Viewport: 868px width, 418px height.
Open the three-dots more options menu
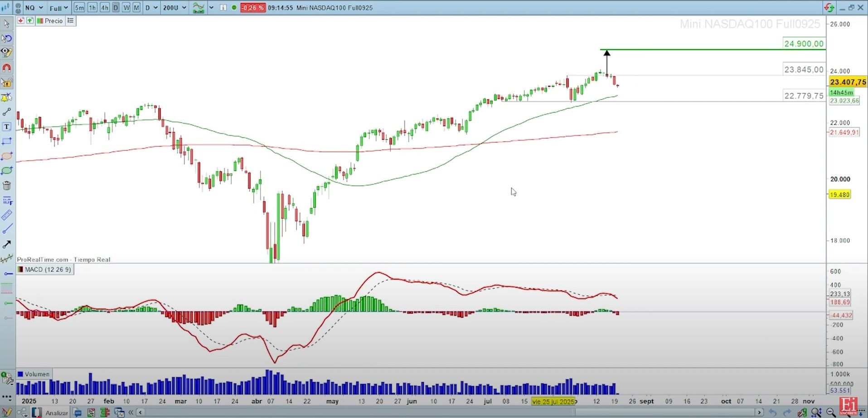coord(6,398)
